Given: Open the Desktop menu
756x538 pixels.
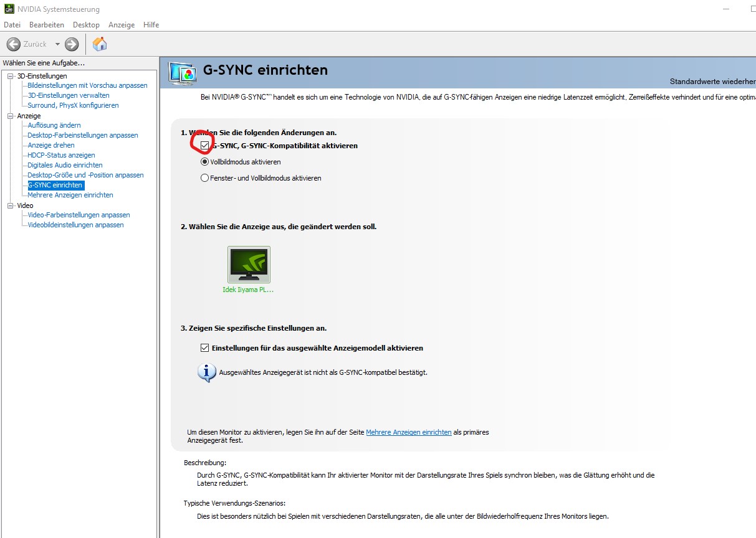Looking at the screenshot, I should point(86,25).
